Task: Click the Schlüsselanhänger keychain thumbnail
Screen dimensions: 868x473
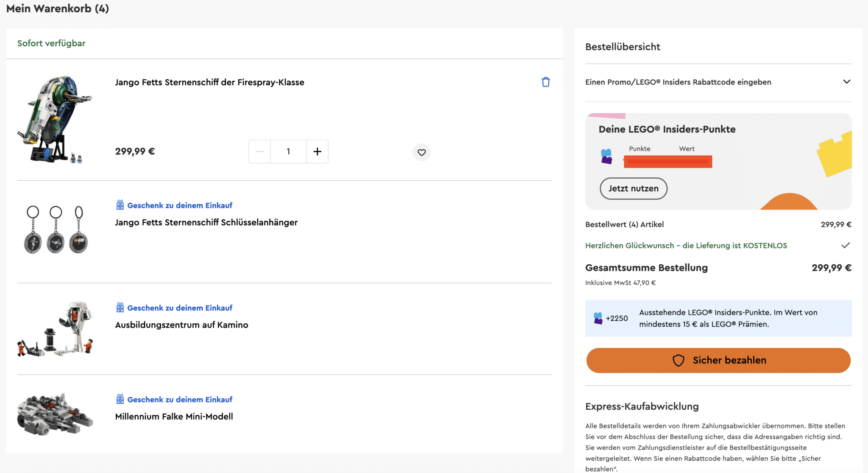Action: pos(56,230)
